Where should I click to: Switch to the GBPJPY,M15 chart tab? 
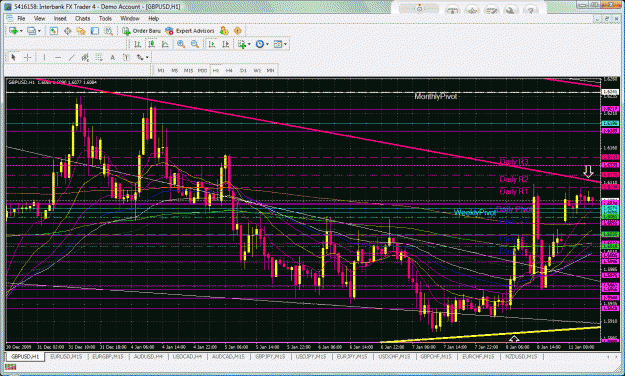pos(270,357)
